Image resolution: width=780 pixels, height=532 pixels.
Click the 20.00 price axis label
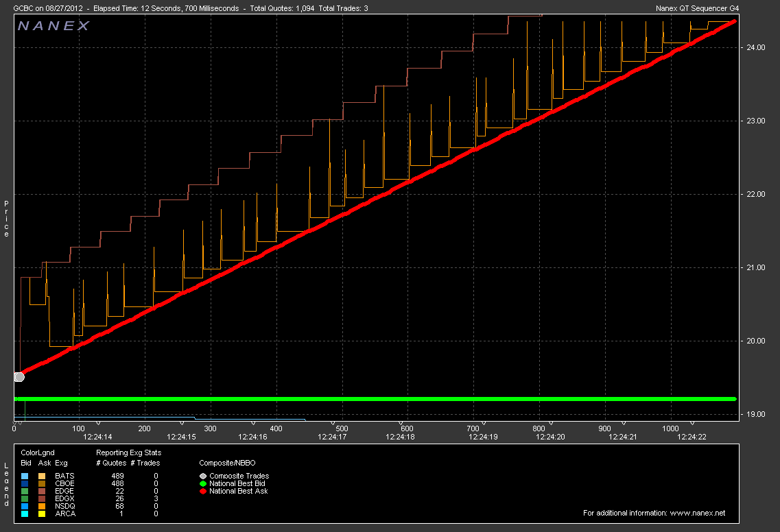pyautogui.click(x=755, y=341)
